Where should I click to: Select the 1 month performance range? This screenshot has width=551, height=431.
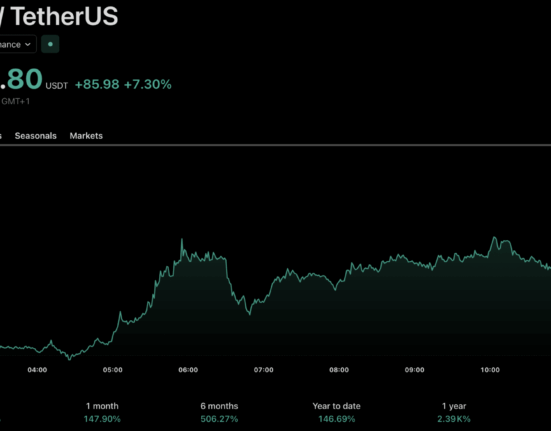102,406
